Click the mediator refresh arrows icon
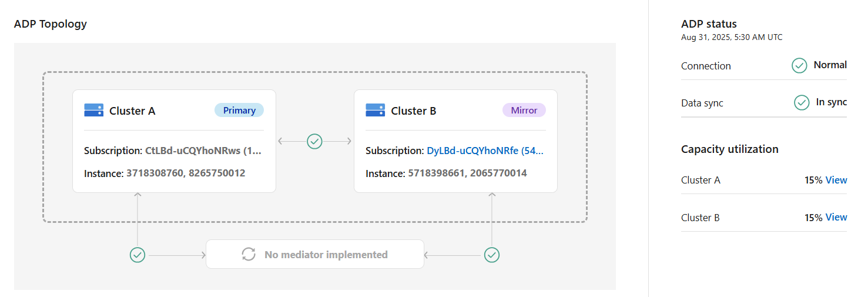 point(249,255)
